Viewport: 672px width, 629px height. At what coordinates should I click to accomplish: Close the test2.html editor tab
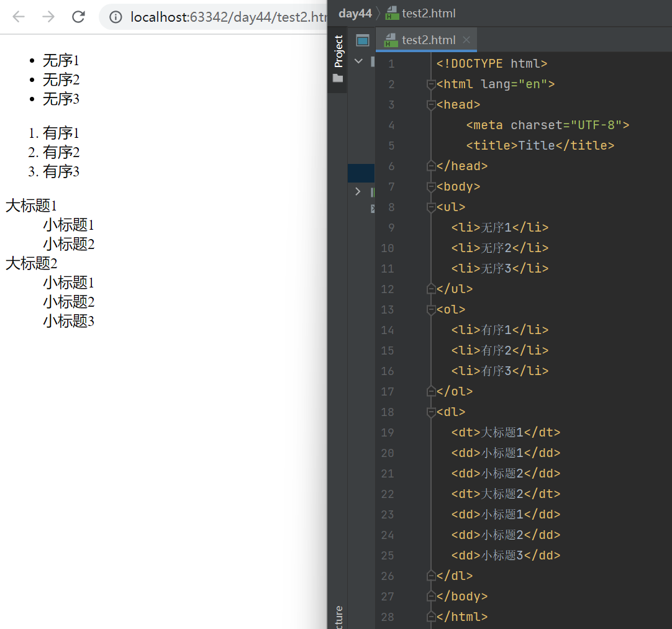tap(466, 40)
